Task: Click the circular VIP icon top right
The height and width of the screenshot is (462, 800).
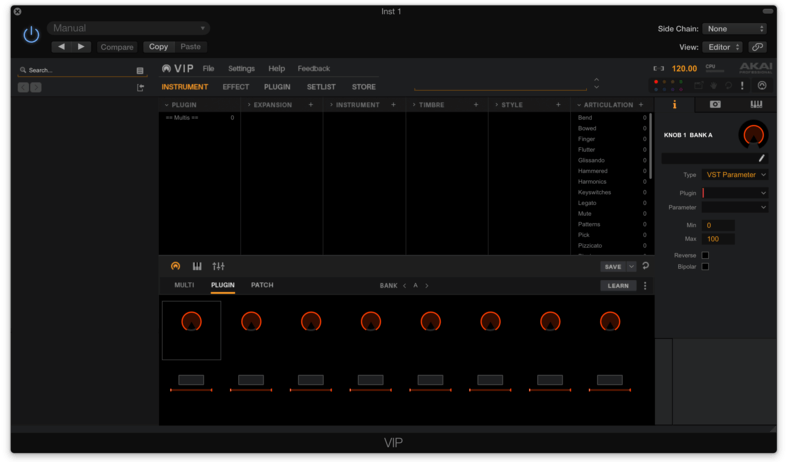Action: coord(762,86)
